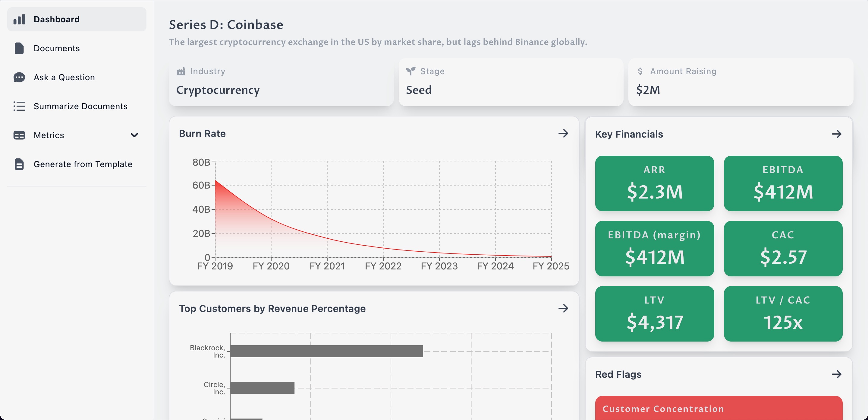Image resolution: width=868 pixels, height=420 pixels.
Task: Click the Amount Raising $2M card
Action: coord(741,82)
